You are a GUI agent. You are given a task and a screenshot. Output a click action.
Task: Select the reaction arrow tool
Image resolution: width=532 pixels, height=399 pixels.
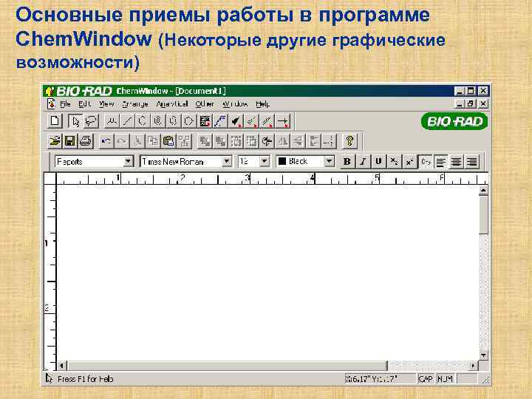coord(282,121)
